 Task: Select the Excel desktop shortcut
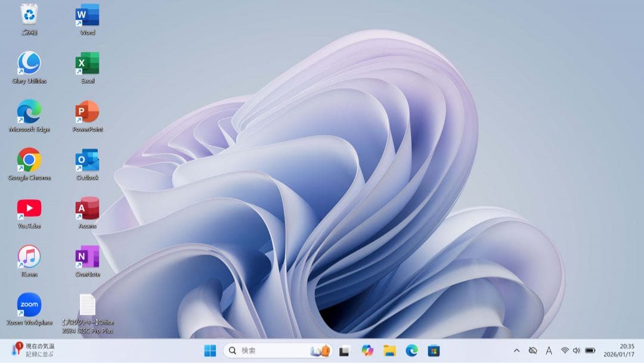click(88, 63)
